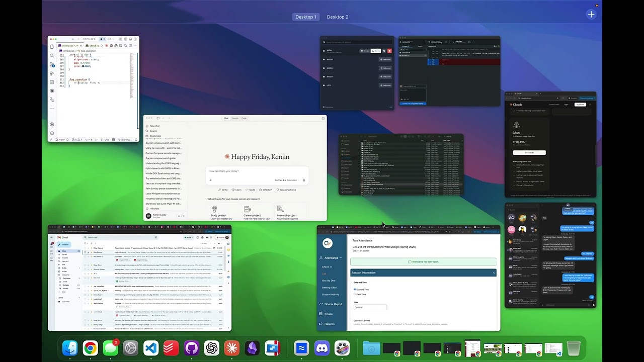The width and height of the screenshot is (644, 362).
Task: Click Search in the Claude sidebar
Action: pos(151,131)
